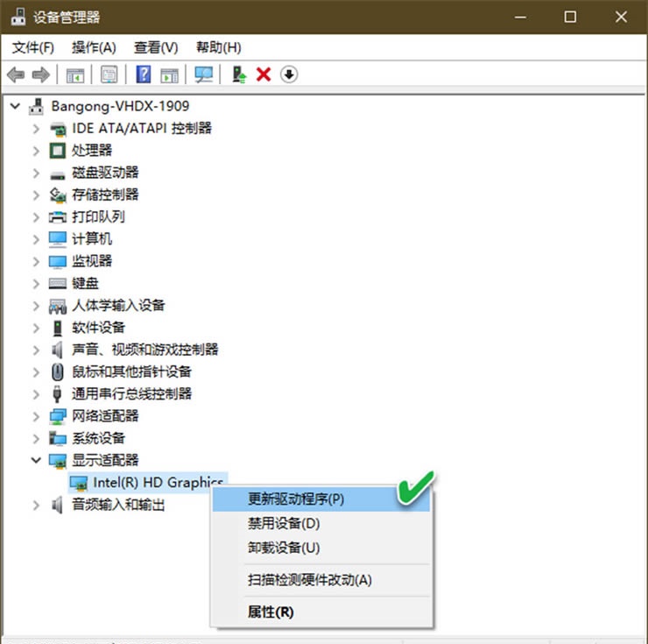Choose 更新驱动程序(P) from context menu
The image size is (648, 644).
coord(321,499)
